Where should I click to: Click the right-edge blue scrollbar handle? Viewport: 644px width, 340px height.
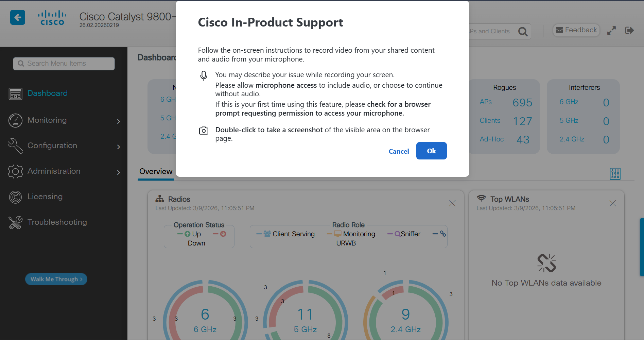point(642,247)
